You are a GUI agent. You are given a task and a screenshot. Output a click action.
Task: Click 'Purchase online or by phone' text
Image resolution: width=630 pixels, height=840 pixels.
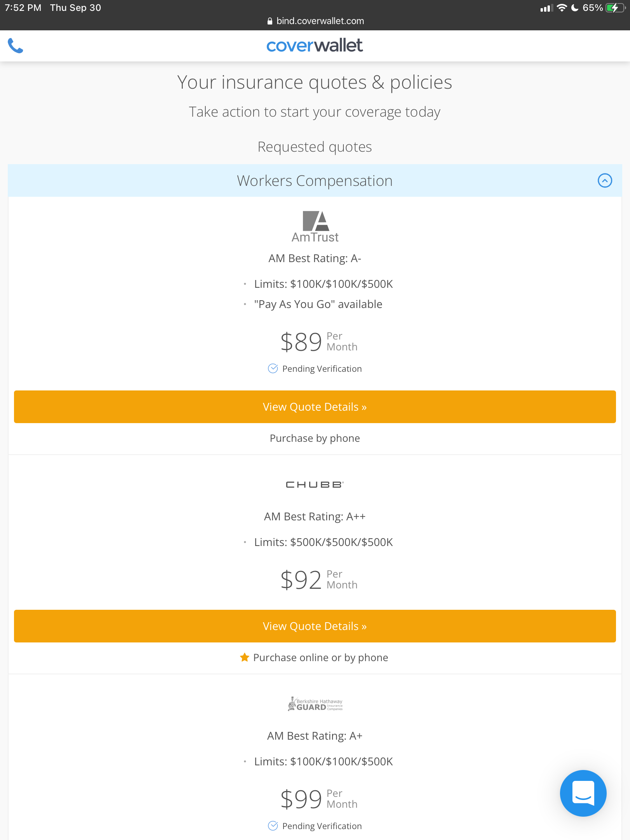320,657
